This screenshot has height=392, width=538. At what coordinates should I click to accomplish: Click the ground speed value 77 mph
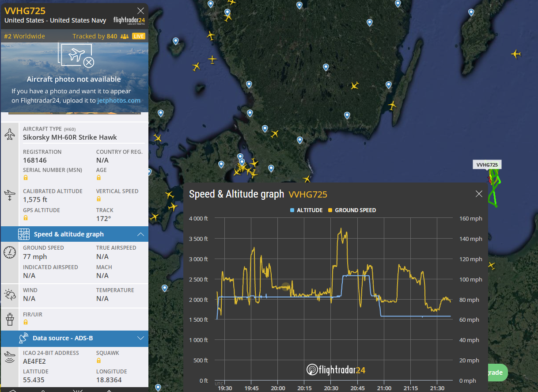click(35, 256)
